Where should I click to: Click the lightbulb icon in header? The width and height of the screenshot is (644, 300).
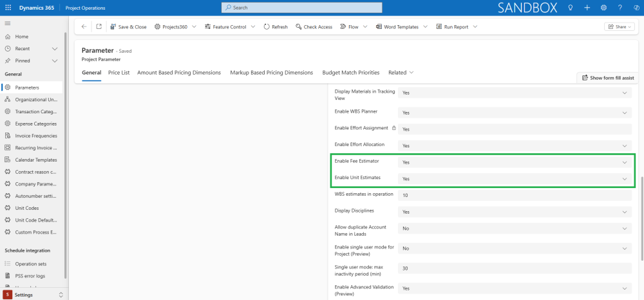point(570,8)
